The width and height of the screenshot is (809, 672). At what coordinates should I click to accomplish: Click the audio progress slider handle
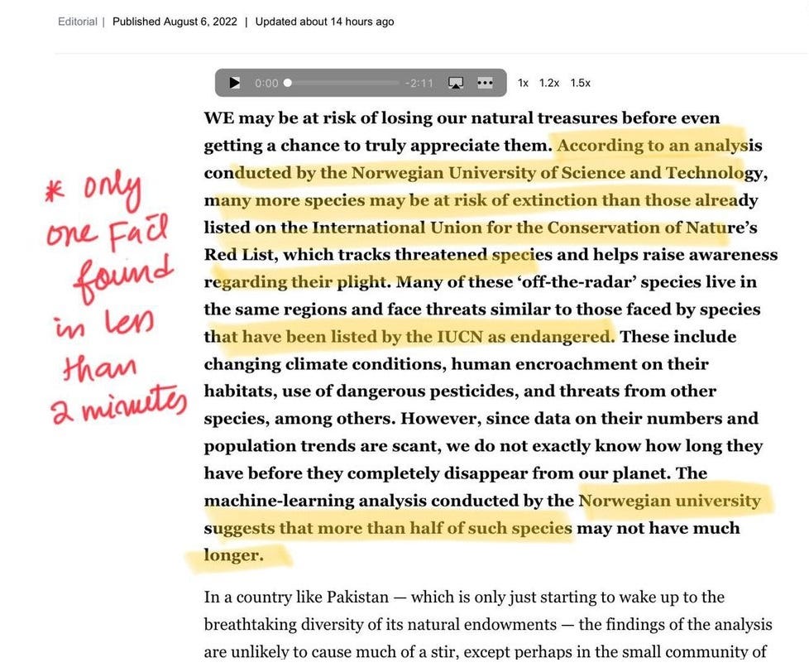[x=287, y=83]
